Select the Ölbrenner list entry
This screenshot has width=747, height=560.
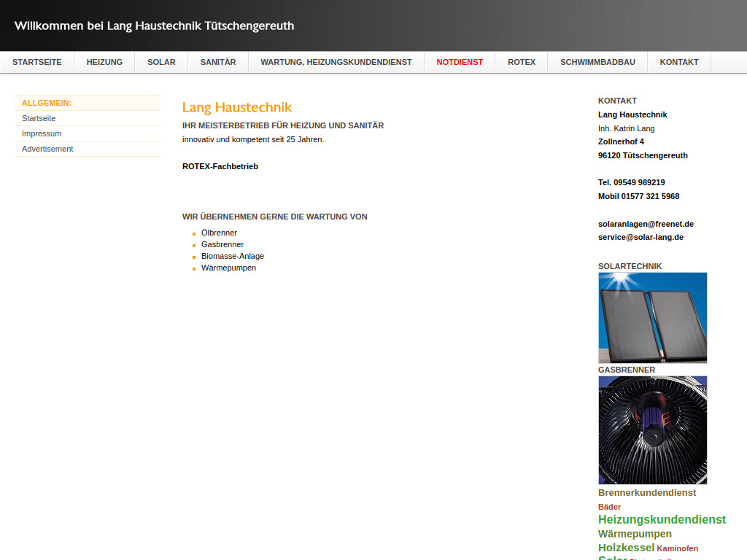click(x=219, y=232)
